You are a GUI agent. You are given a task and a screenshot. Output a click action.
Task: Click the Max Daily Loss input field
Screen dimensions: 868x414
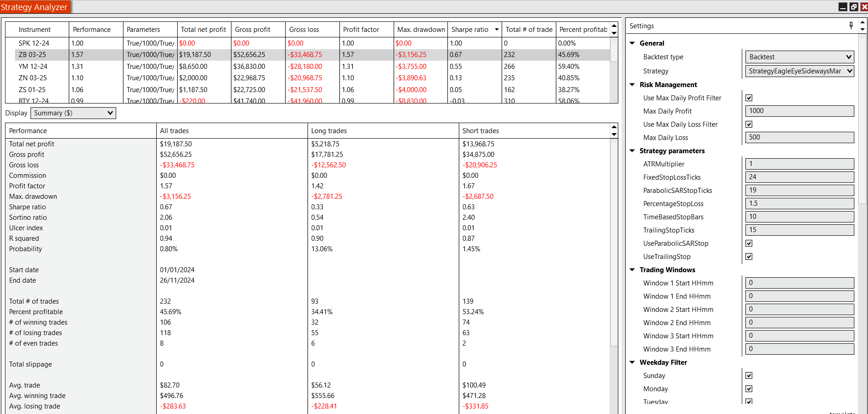pos(799,137)
